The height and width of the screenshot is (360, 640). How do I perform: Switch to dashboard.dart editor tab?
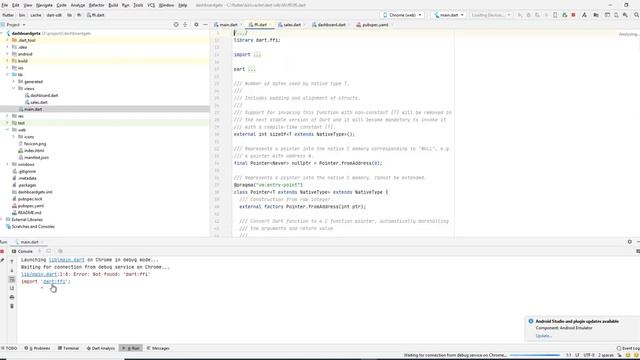point(330,25)
